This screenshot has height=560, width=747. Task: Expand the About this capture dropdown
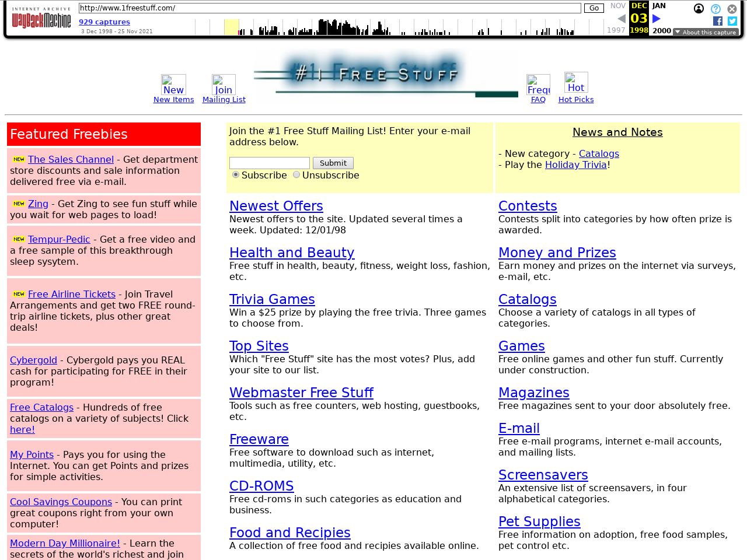coord(706,32)
